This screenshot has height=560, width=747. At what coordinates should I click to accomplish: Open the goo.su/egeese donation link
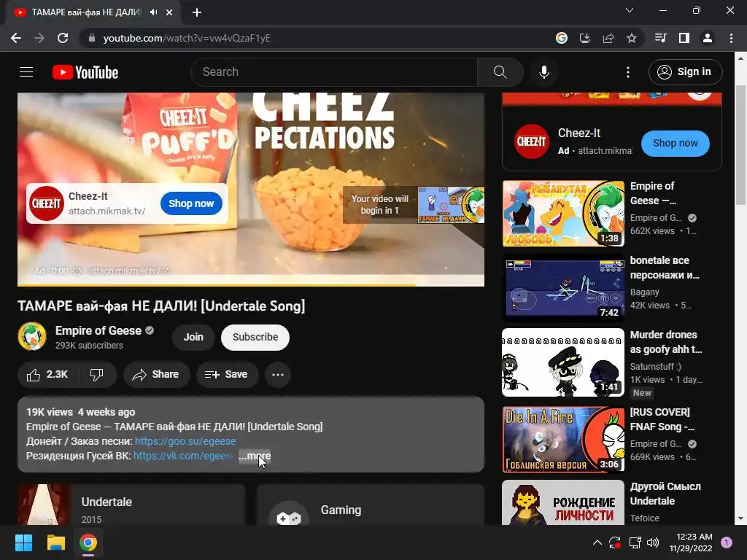[185, 441]
